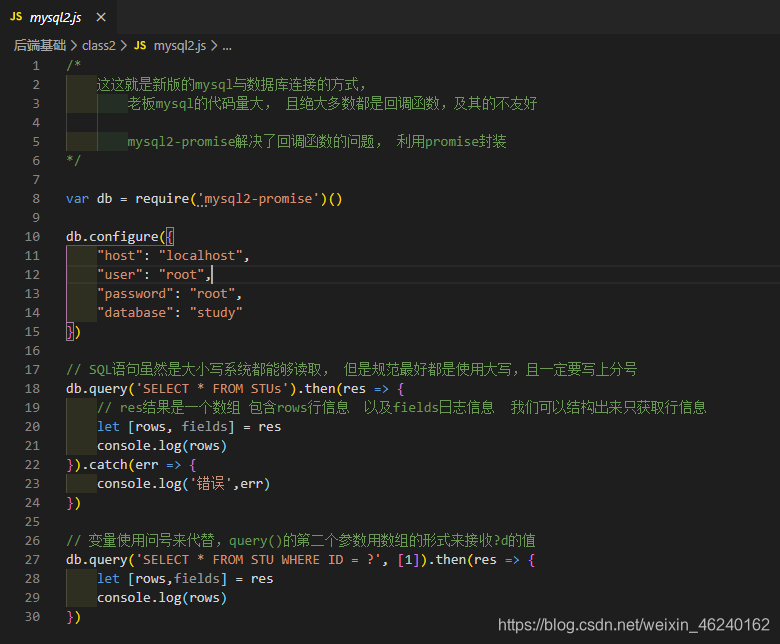Click the 'var' keyword on line 8
Image resolution: width=780 pixels, height=644 pixels.
click(77, 199)
